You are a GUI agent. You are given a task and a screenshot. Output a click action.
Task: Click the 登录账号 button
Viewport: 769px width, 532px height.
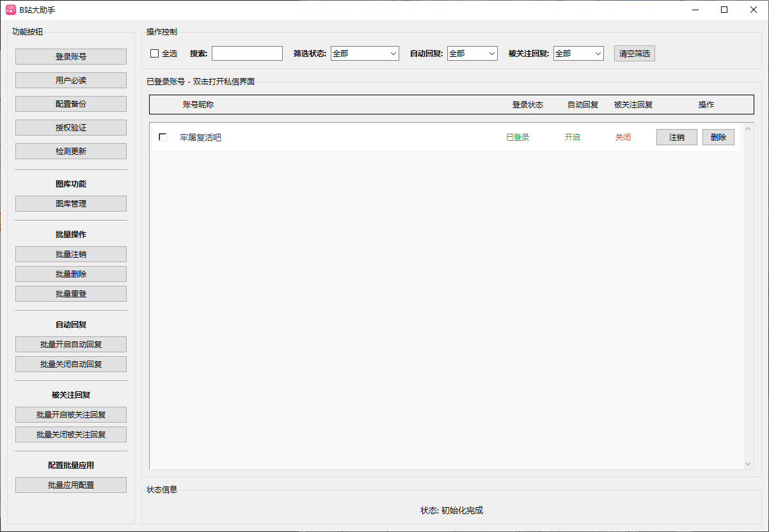click(71, 56)
